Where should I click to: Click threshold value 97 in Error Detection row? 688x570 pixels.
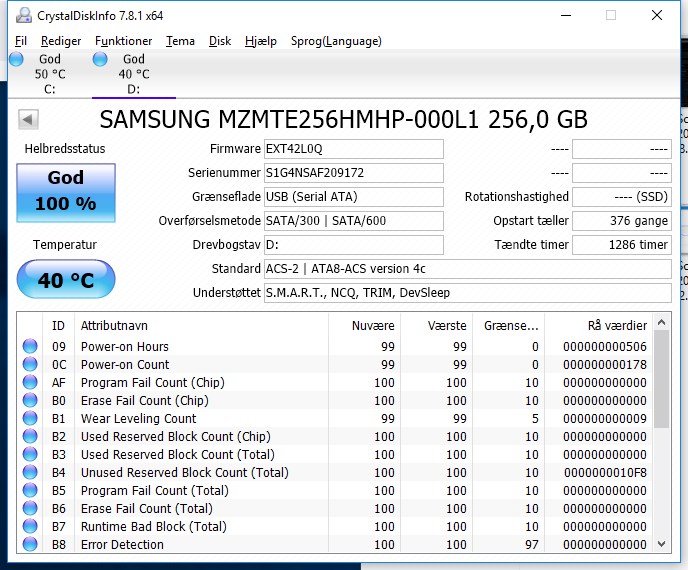pos(532,545)
